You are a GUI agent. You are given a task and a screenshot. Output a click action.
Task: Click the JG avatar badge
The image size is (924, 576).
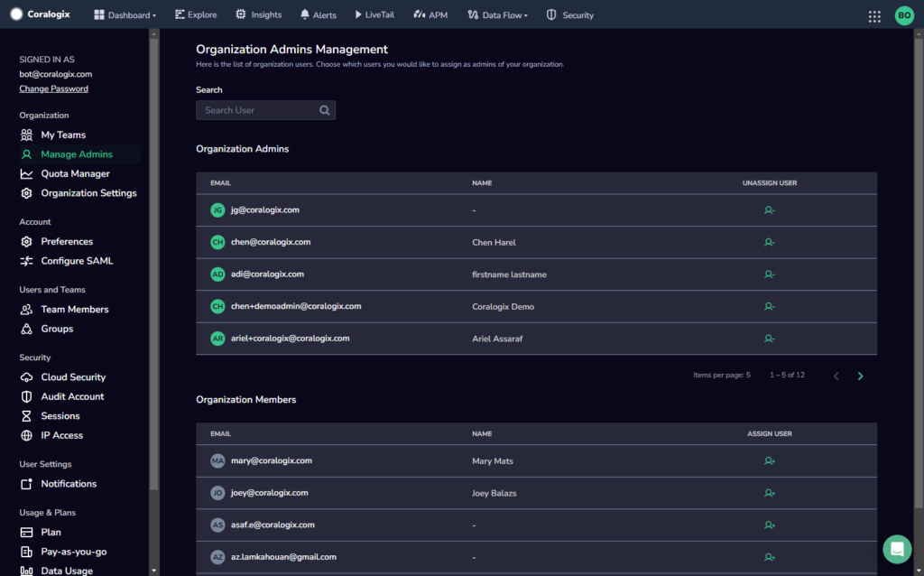point(217,209)
